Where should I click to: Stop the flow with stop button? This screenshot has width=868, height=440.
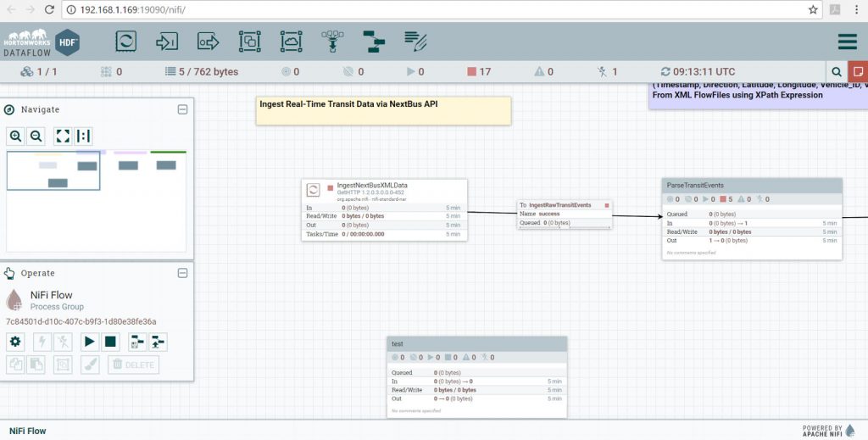point(110,342)
